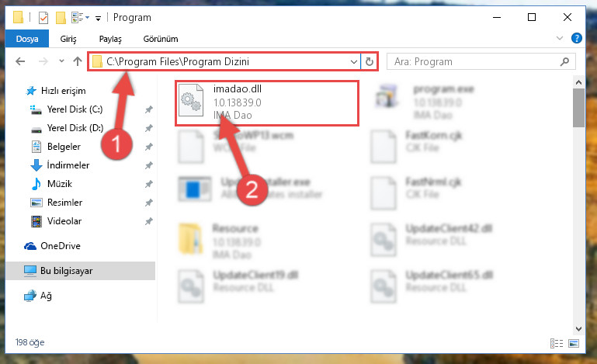Select the imadao.dll file

[267, 102]
